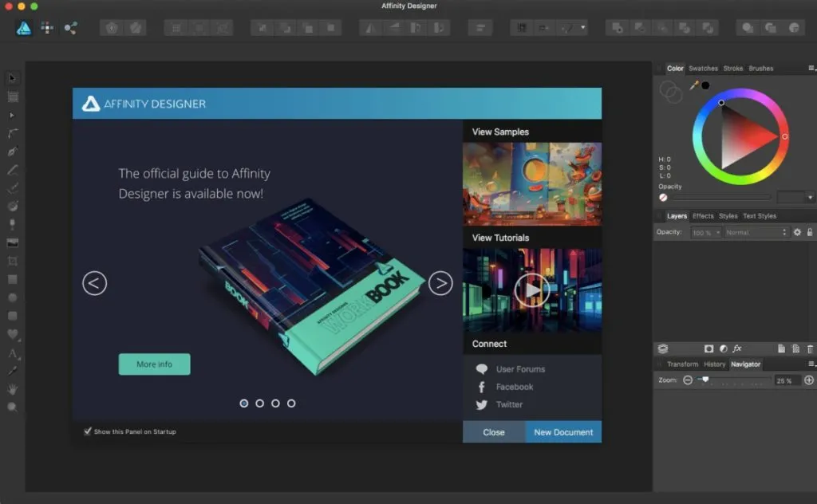Click the color wheel hue ring
The image size is (817, 504).
point(740,93)
